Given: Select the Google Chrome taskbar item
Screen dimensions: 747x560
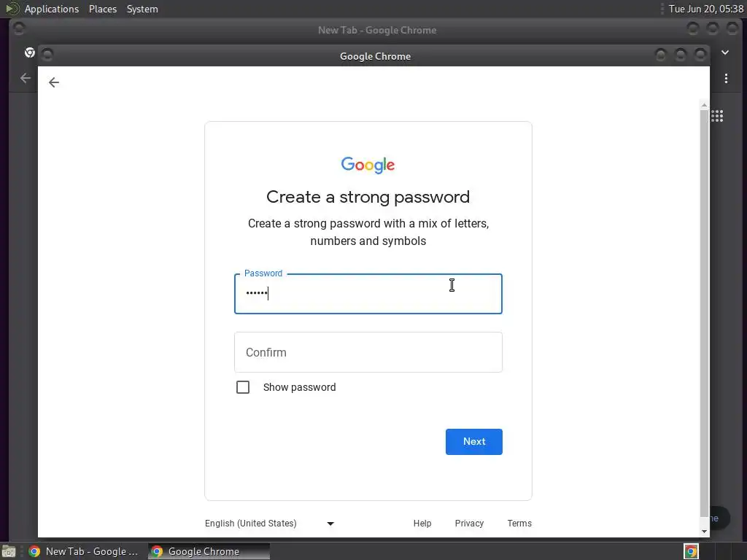Looking at the screenshot, I should tap(209, 551).
